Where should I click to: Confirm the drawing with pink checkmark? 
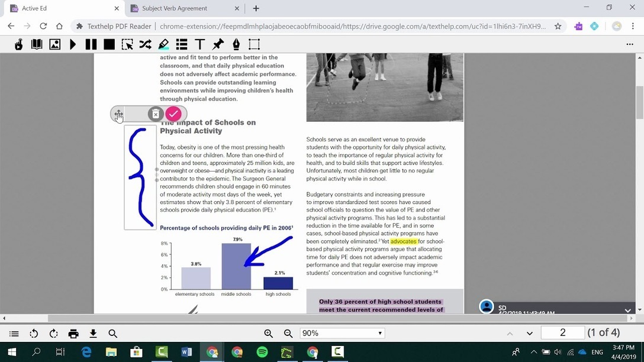point(173,114)
